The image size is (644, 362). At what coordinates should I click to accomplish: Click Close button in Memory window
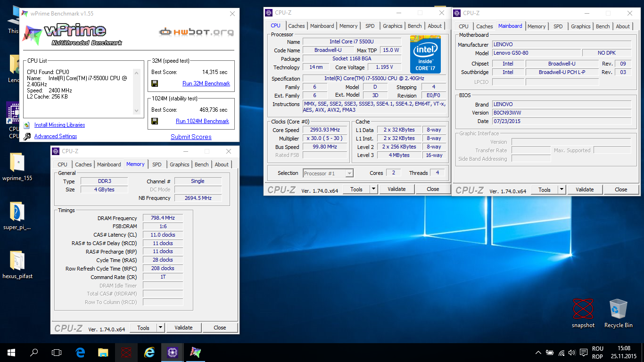(220, 328)
